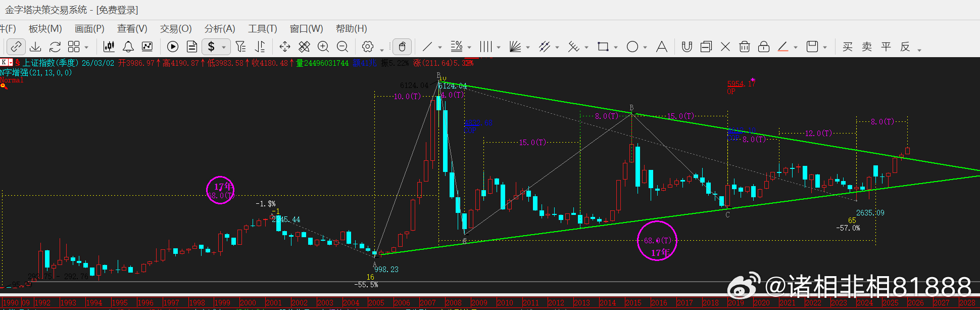
Task: Click the refresh arrows icon
Action: click(x=55, y=47)
